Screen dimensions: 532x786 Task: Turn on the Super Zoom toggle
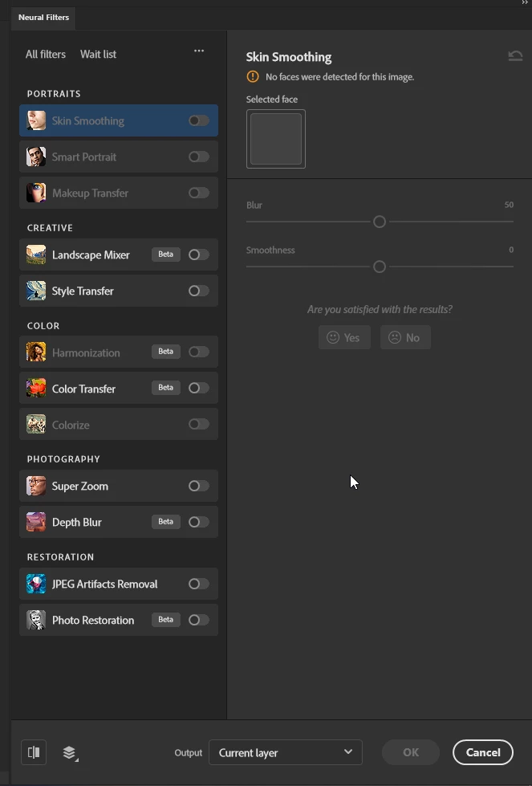click(x=198, y=486)
